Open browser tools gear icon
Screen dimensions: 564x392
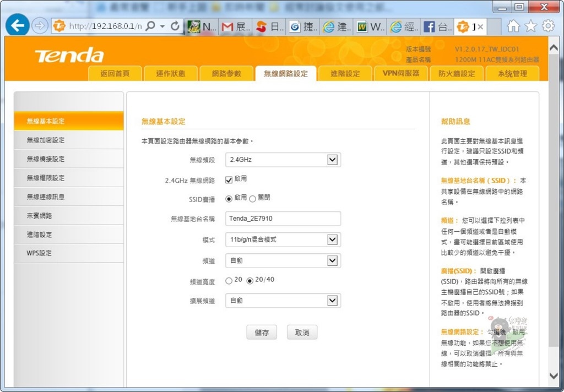pos(548,26)
